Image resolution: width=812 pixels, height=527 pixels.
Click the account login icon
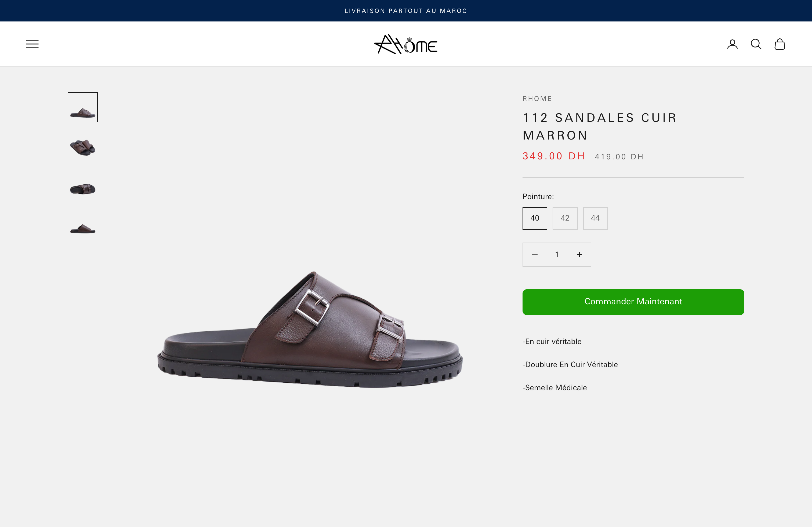[732, 44]
